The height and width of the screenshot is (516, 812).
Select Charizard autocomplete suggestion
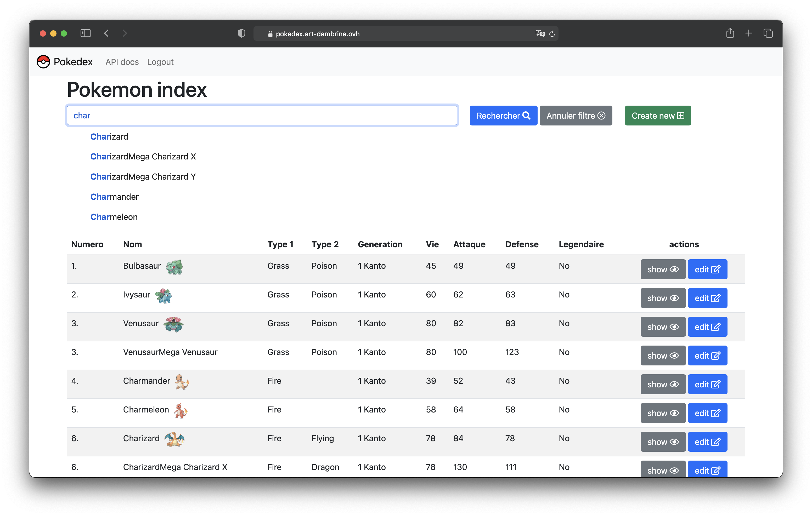point(109,136)
